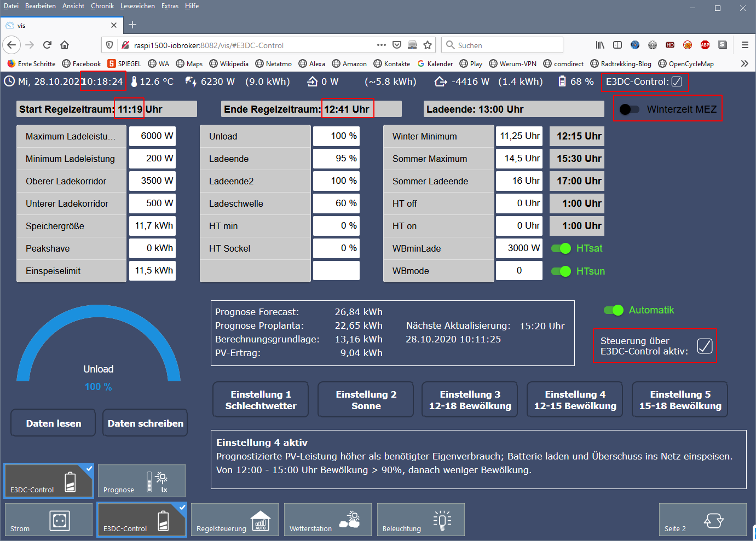The height and width of the screenshot is (541, 756).
Task: Open the Firefox hamburger menu
Action: 745,45
